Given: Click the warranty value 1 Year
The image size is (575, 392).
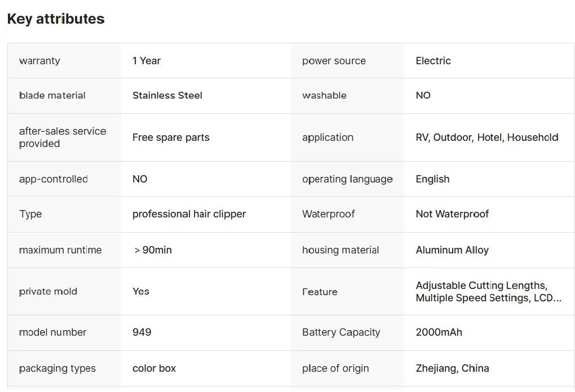Looking at the screenshot, I should tap(147, 61).
